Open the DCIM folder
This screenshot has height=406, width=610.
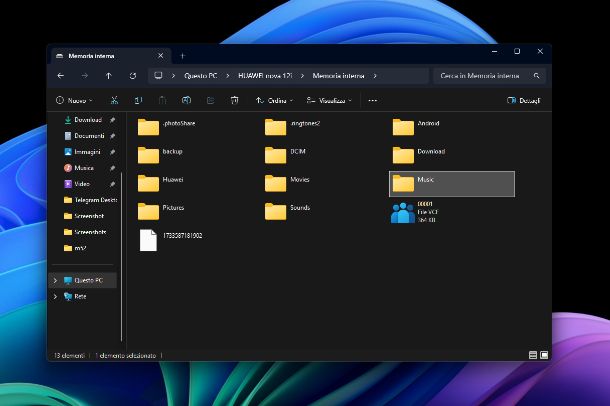click(x=276, y=154)
